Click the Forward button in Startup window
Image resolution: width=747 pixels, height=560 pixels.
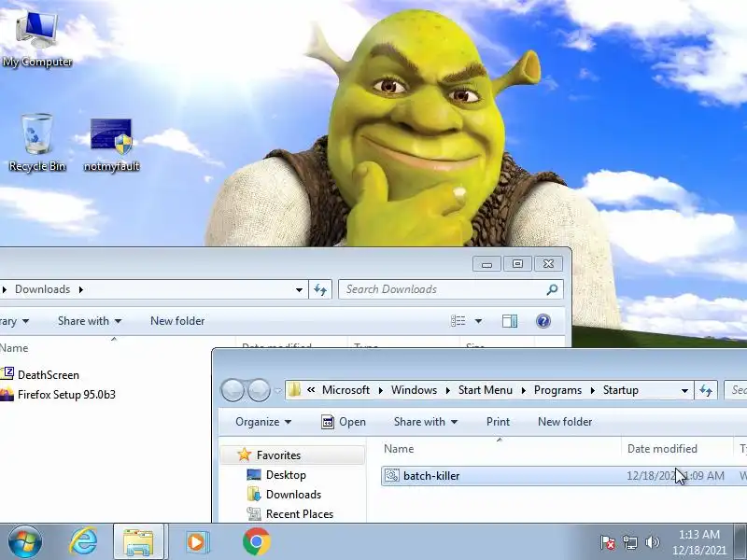coord(259,390)
